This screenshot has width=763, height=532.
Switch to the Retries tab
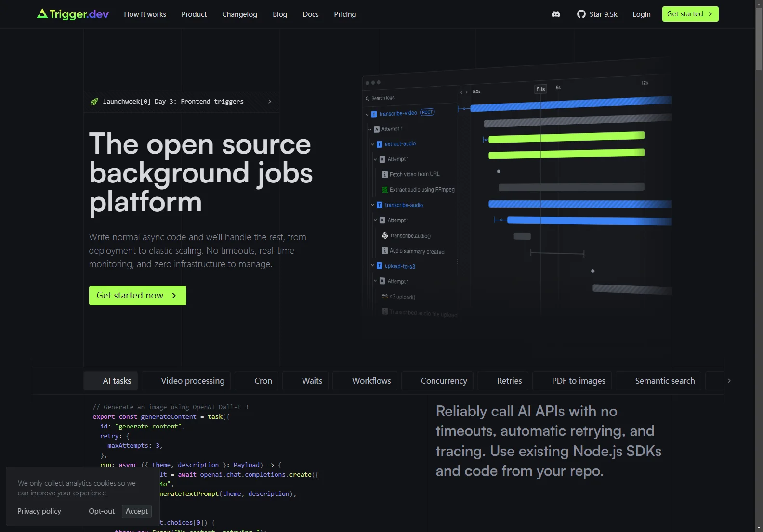503,381
